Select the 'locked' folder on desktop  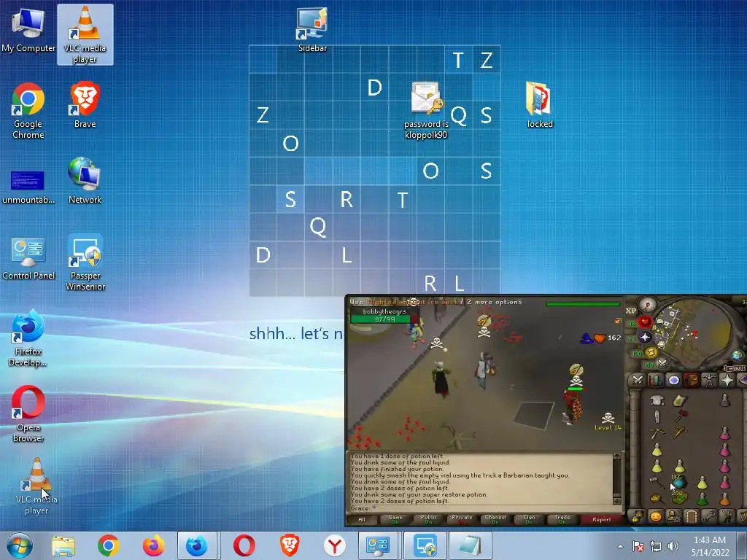pos(540,105)
